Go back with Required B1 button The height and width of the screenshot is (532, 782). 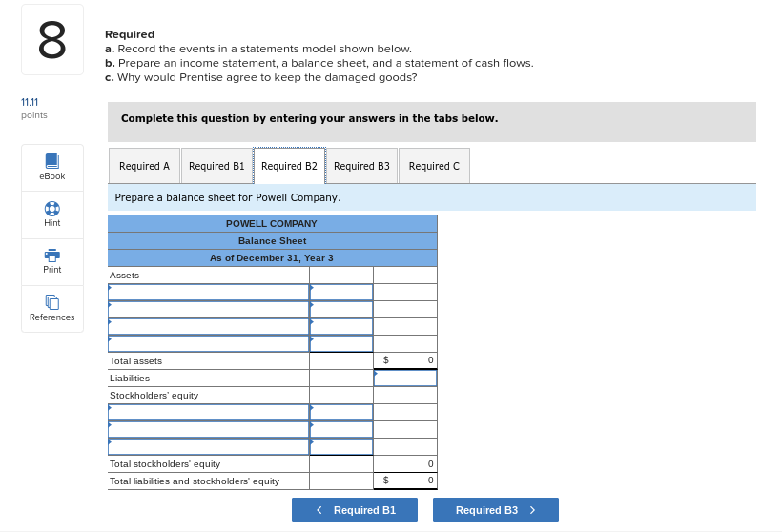(355, 509)
